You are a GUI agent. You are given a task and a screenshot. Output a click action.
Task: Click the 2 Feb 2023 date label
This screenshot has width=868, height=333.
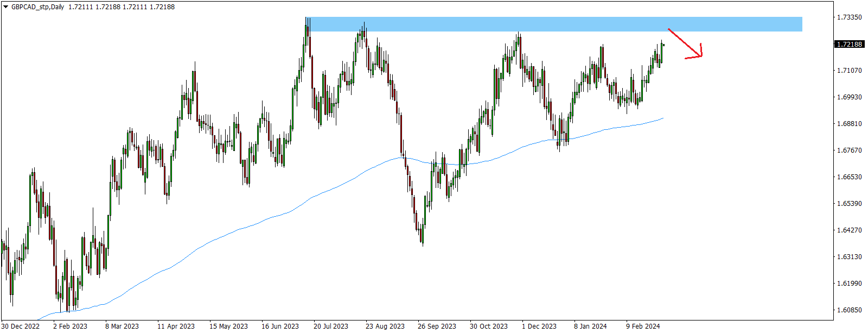point(70,326)
